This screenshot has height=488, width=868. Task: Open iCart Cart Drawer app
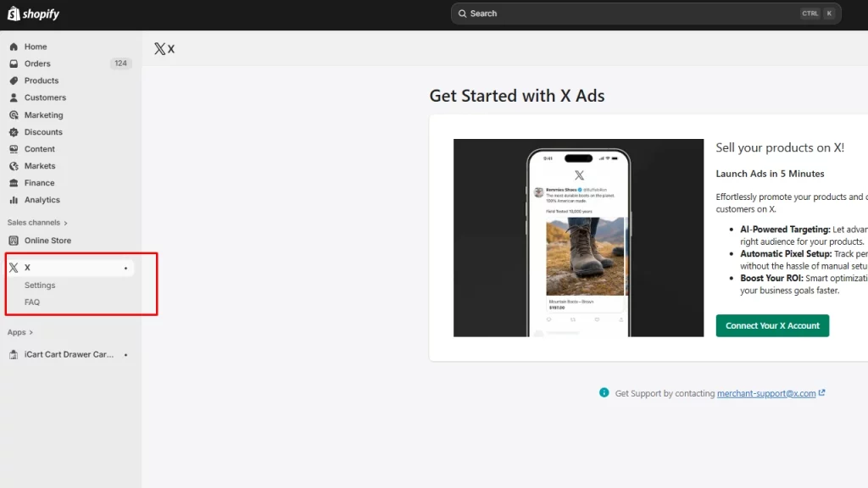point(68,355)
